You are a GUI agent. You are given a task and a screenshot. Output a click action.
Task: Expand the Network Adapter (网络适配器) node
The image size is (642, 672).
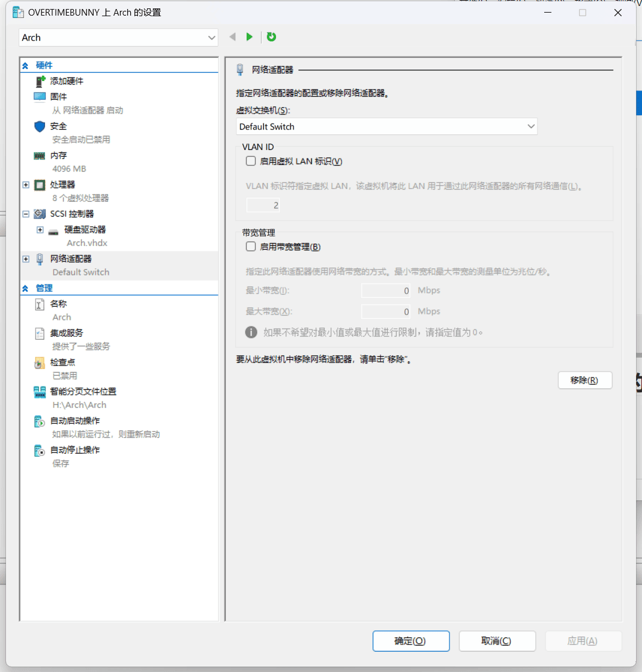click(x=26, y=259)
